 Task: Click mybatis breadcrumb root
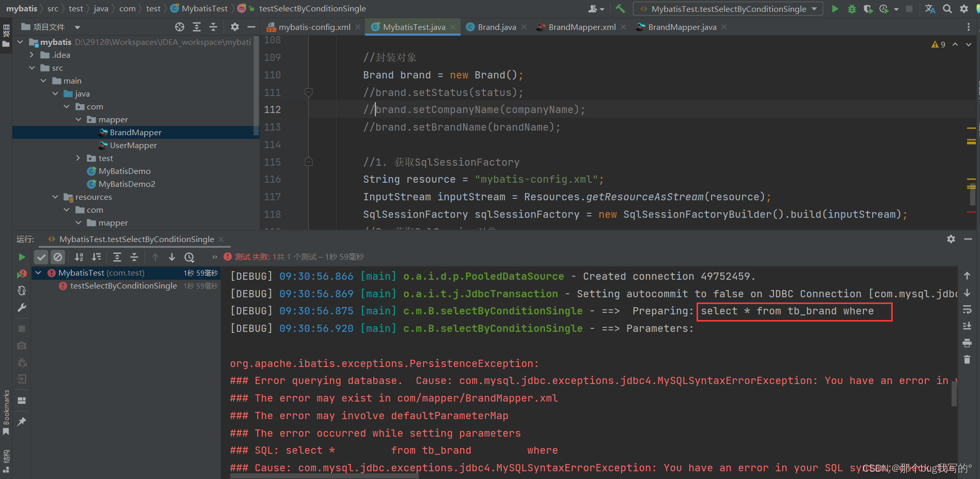click(x=22, y=8)
